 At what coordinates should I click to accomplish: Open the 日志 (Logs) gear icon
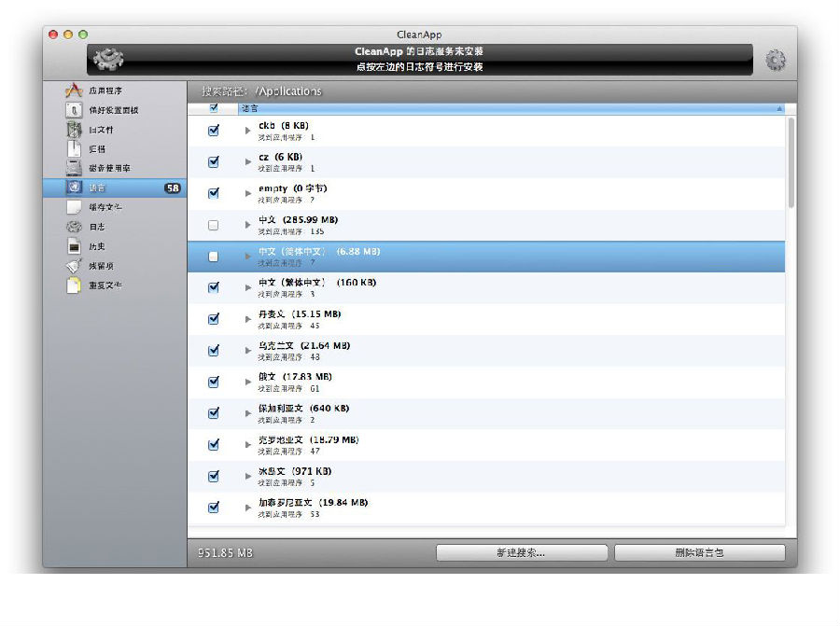coord(74,227)
